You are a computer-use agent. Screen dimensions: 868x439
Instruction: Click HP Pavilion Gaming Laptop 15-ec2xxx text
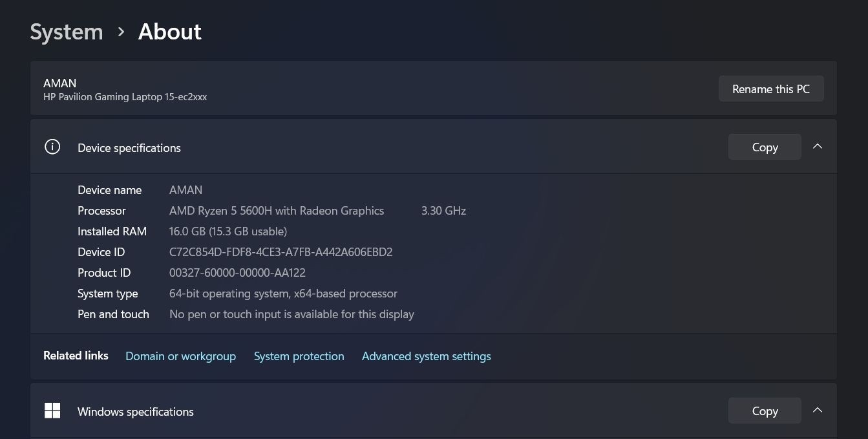[125, 97]
